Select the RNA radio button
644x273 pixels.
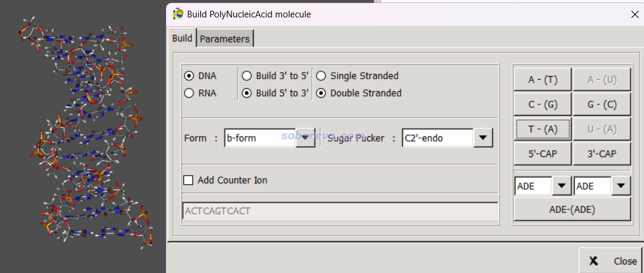pos(189,94)
